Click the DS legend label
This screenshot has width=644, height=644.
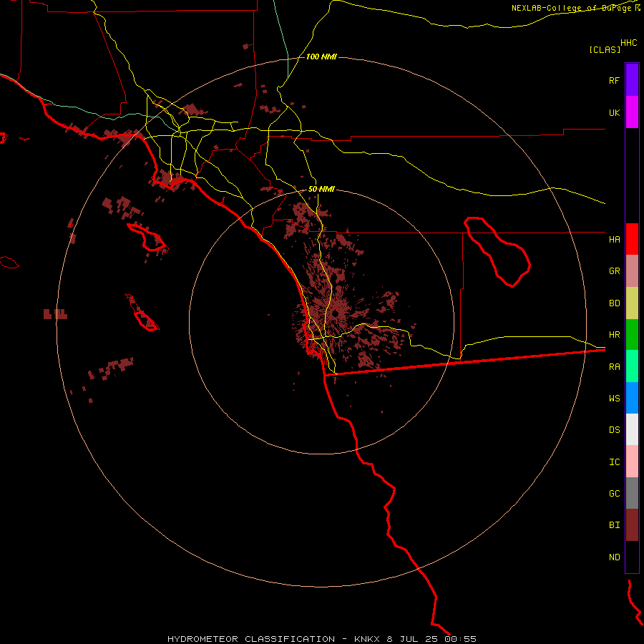pyautogui.click(x=614, y=430)
